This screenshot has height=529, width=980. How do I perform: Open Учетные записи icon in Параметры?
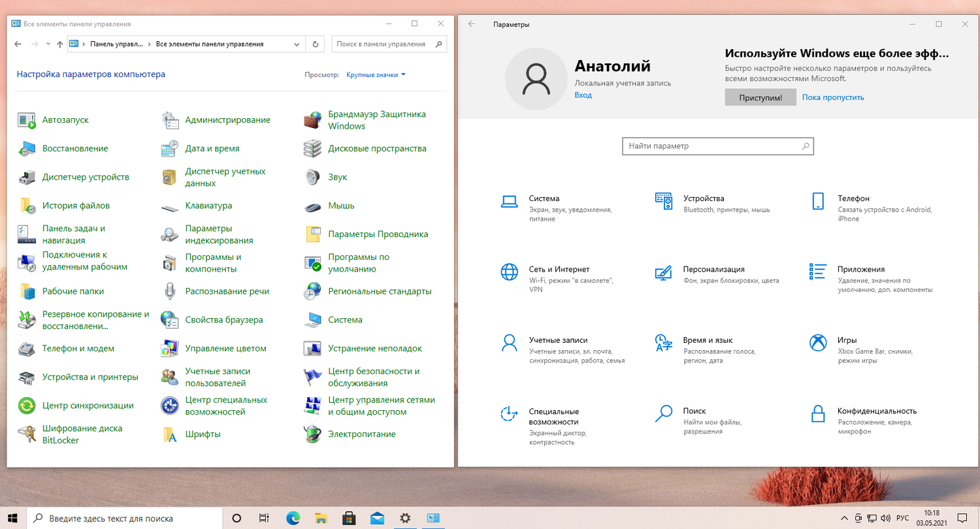click(510, 343)
